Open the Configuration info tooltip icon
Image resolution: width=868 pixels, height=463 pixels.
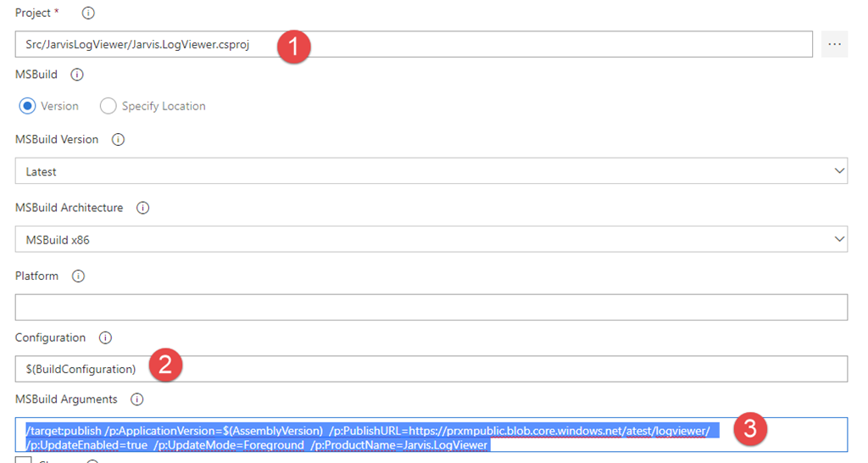click(105, 337)
